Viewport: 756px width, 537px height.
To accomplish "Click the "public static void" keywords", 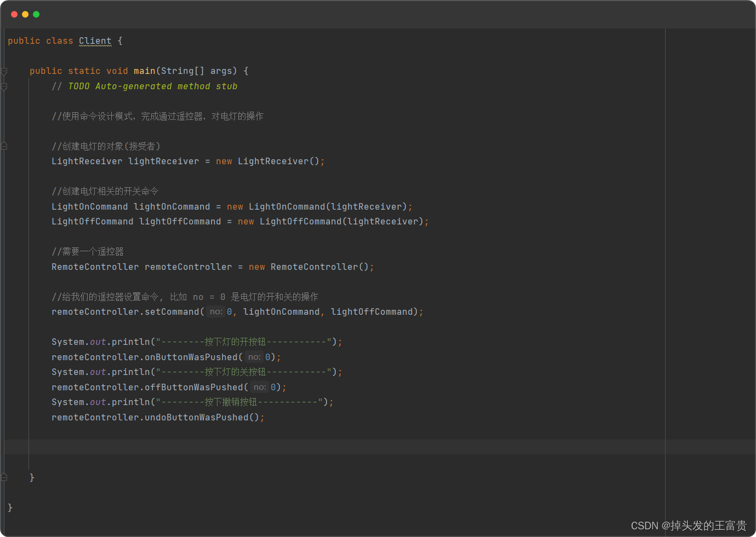I will tap(79, 71).
